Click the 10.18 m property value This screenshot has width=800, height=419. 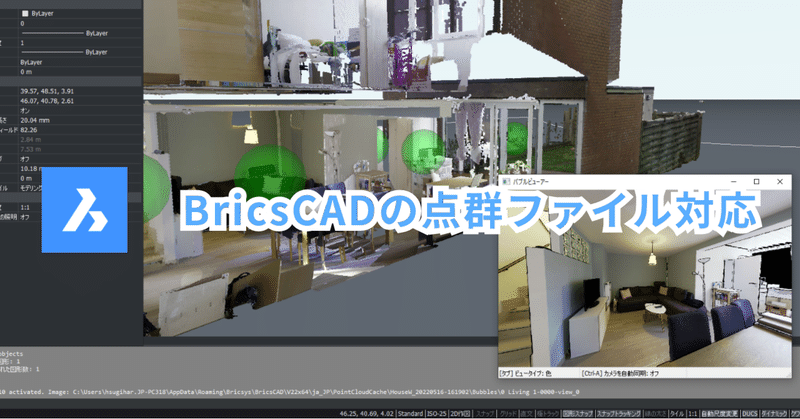point(30,168)
